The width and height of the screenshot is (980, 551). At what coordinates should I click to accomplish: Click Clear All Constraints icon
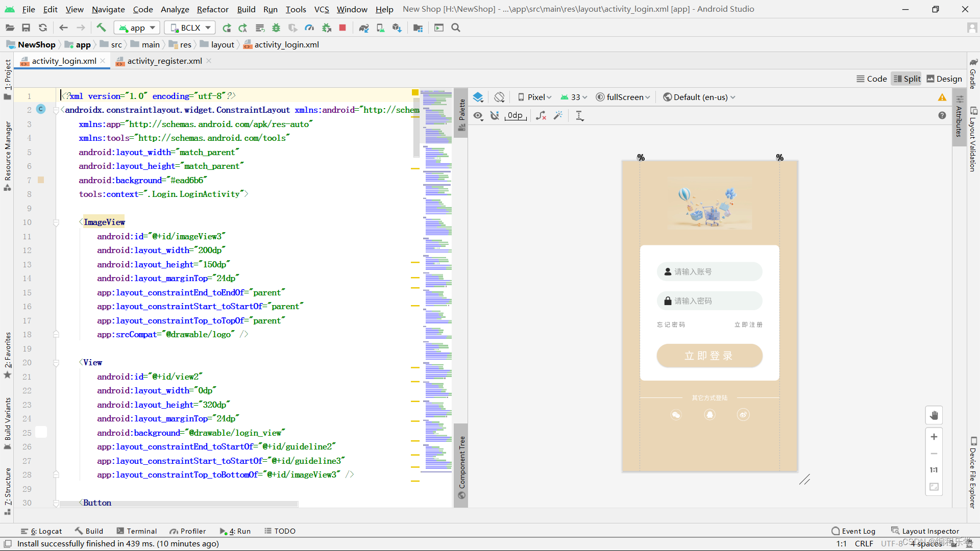point(541,116)
